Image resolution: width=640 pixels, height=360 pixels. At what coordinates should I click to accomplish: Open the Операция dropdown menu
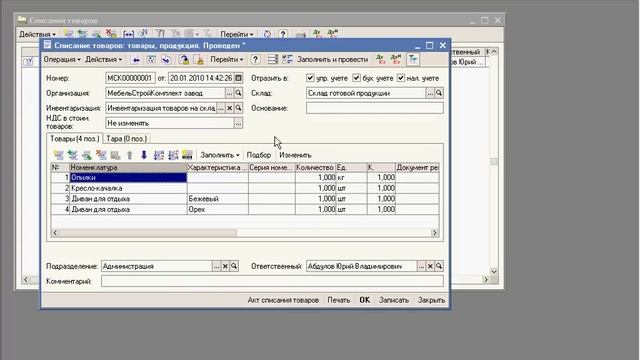[62, 60]
